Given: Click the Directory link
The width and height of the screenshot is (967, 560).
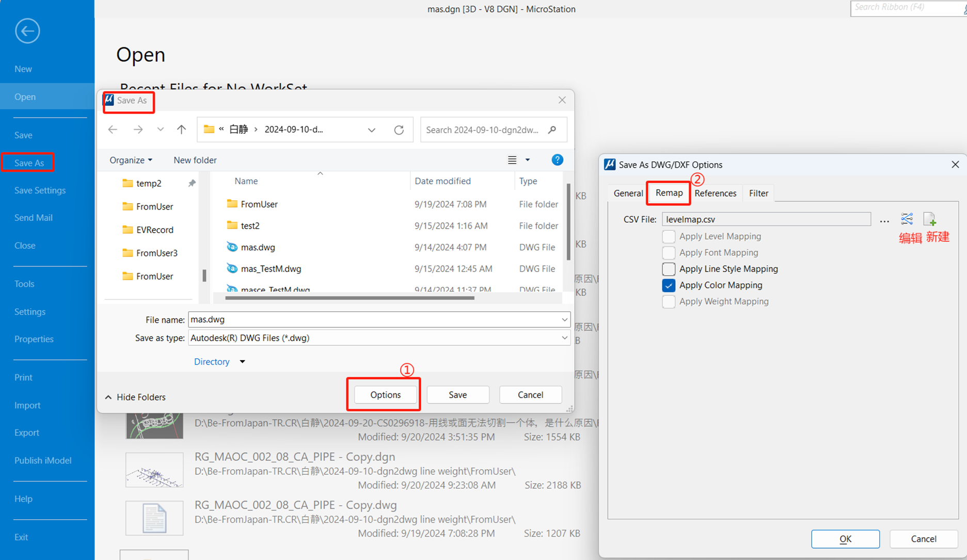Looking at the screenshot, I should click(x=212, y=362).
